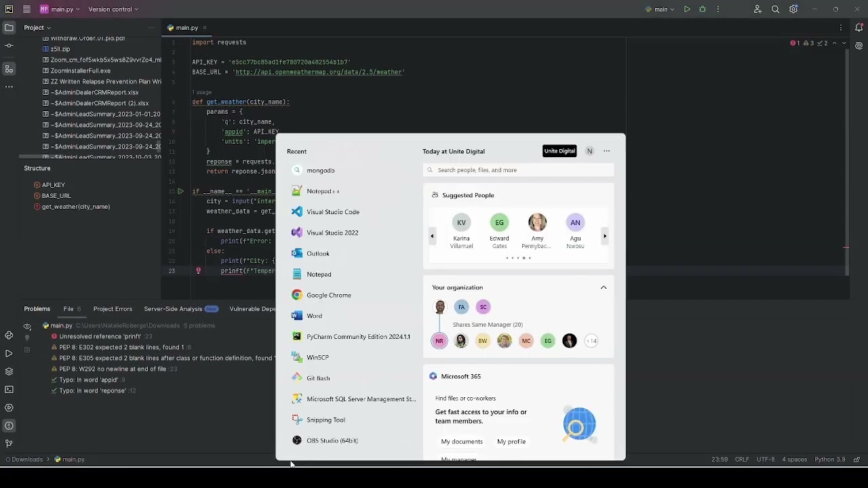The width and height of the screenshot is (868, 488).
Task: Open Python Packages layers icon
Action: (x=9, y=371)
